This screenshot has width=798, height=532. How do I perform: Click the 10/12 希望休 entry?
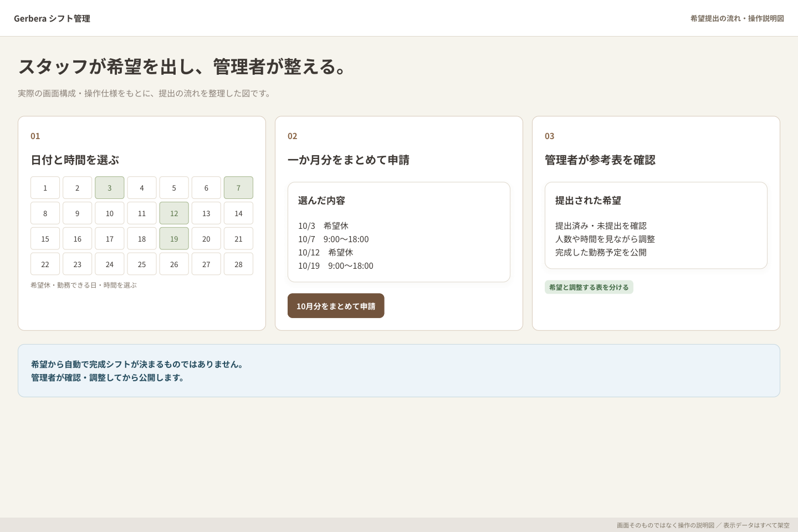326,253
